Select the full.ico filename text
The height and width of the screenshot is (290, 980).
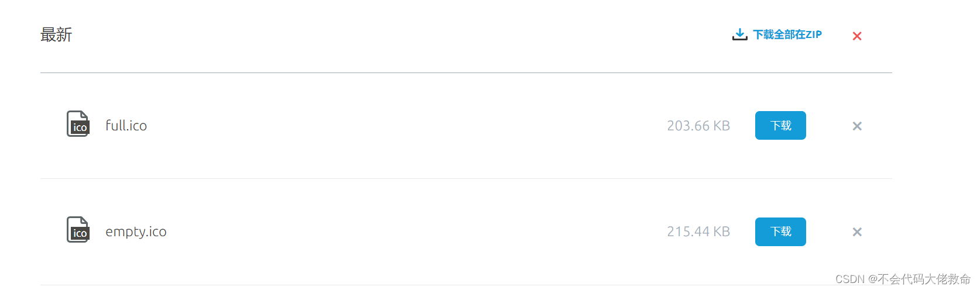coord(126,126)
